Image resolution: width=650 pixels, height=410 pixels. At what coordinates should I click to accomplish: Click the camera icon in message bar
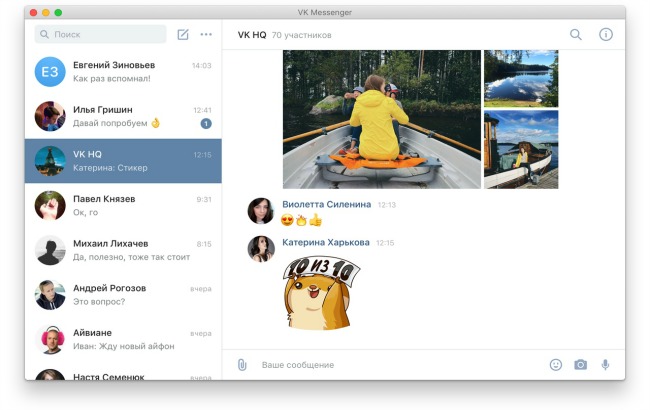point(580,365)
